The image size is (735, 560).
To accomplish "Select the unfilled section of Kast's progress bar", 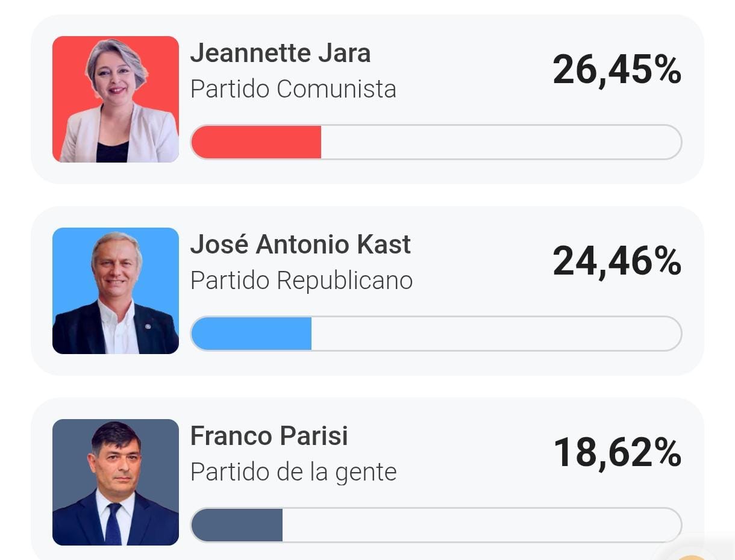I will point(495,334).
